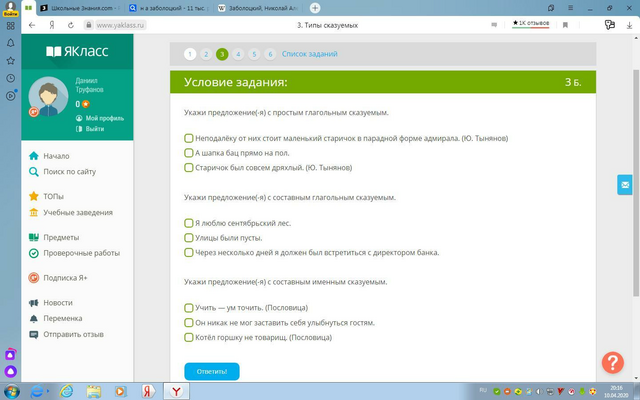Open a new browser tab with plus button
The height and width of the screenshot is (400, 640).
(315, 8)
